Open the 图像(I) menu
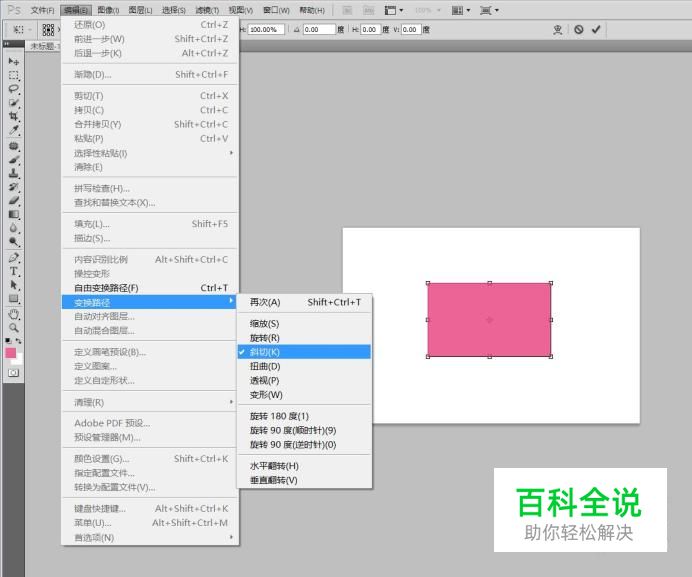This screenshot has width=692, height=577. click(108, 10)
